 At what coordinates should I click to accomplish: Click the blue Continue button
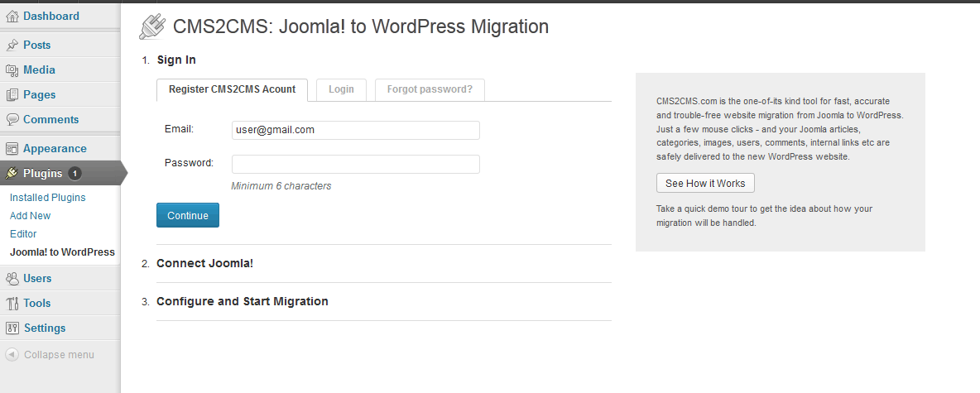pyautogui.click(x=188, y=216)
